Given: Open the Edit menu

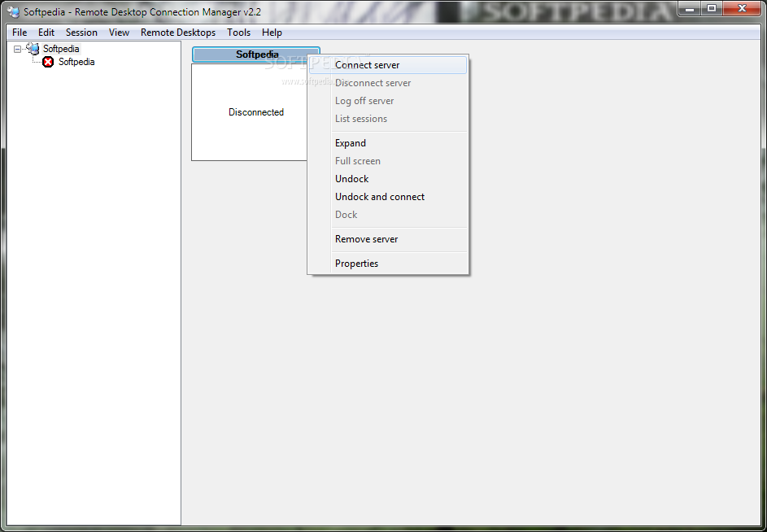Looking at the screenshot, I should (46, 33).
